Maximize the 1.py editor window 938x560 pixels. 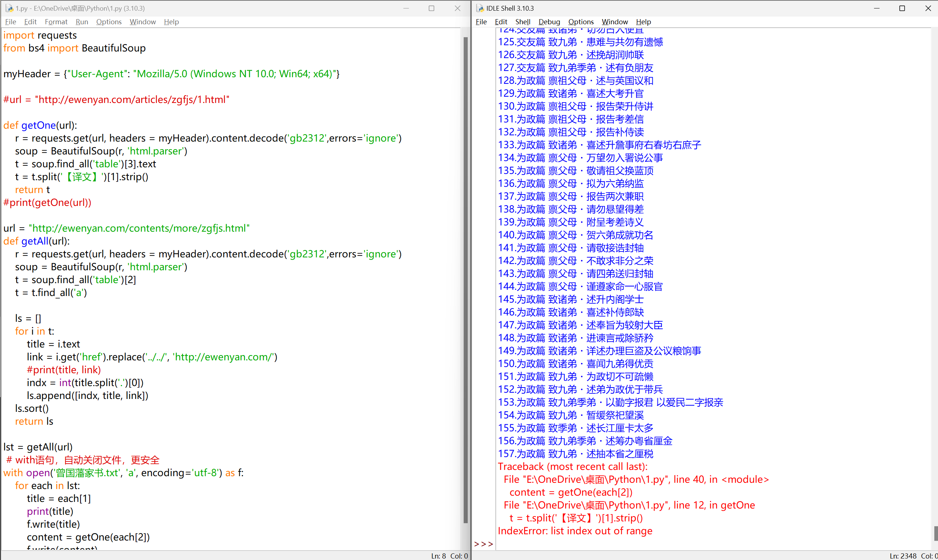coord(431,8)
